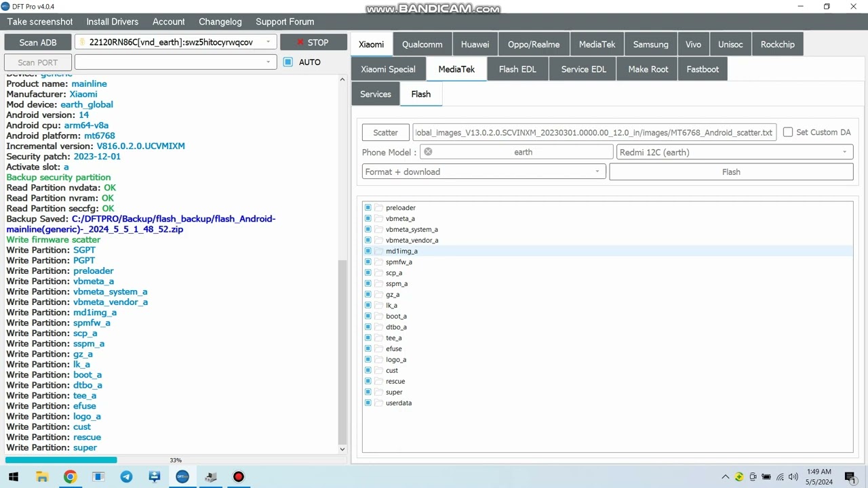Toggle the AUTO checkbox
This screenshot has width=868, height=488.
(288, 62)
